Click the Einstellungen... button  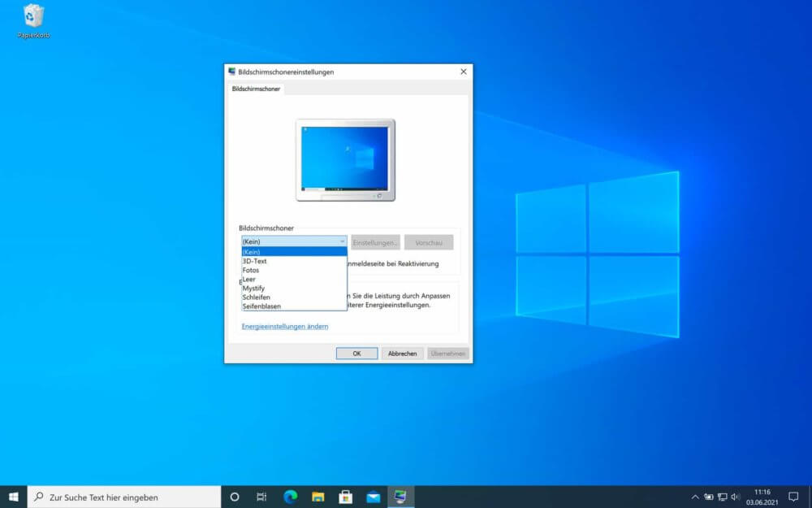coord(375,242)
